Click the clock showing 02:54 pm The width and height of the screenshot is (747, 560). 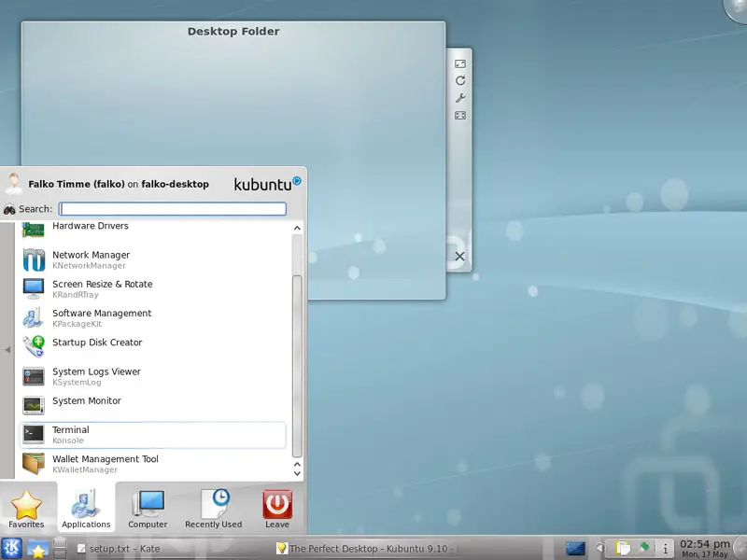[x=705, y=548]
